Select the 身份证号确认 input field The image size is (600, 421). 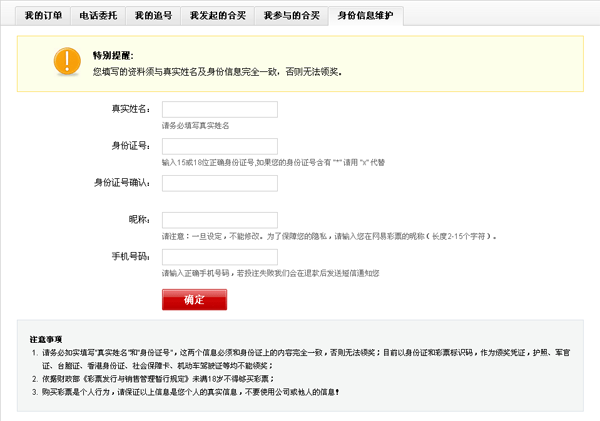pyautogui.click(x=219, y=183)
